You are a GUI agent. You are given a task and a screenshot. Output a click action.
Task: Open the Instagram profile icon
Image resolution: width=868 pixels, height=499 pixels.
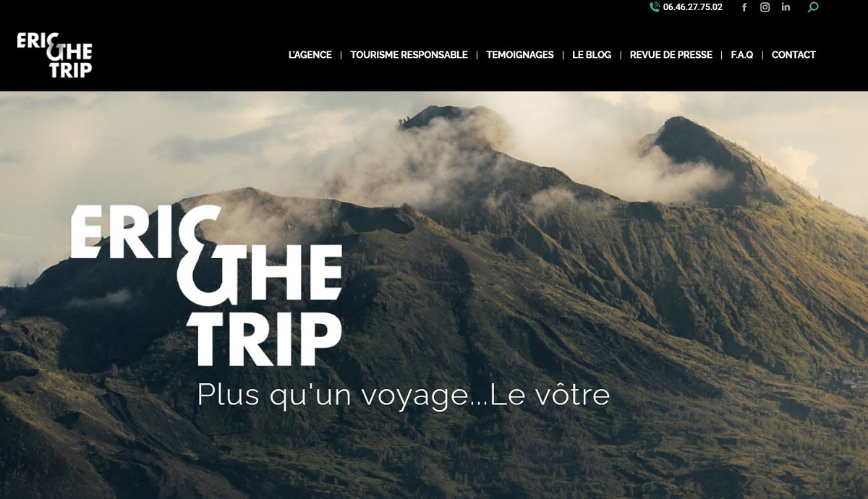765,7
